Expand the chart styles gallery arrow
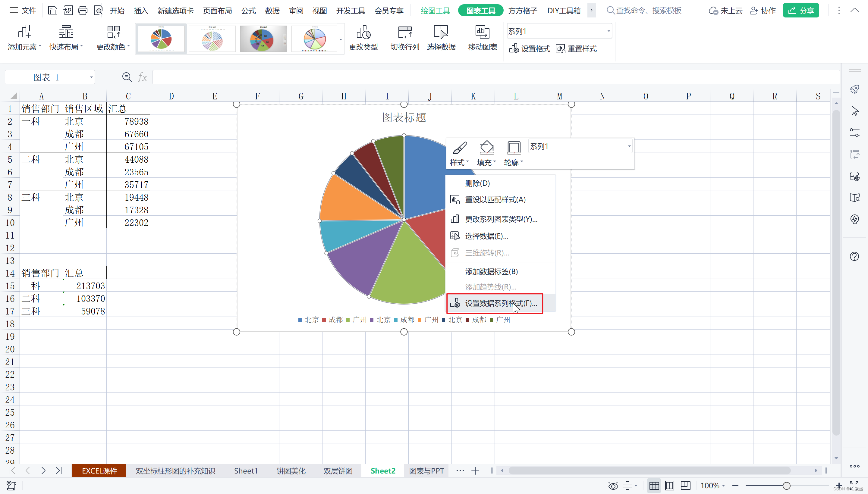Screen dimensions: 868x494 341,39
